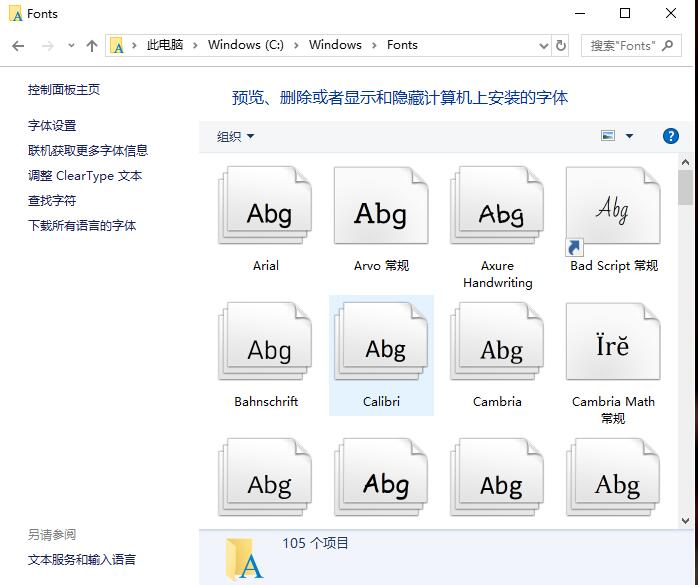Expand the chevron after Windows breadcrumb
698x585 pixels.
click(x=374, y=45)
